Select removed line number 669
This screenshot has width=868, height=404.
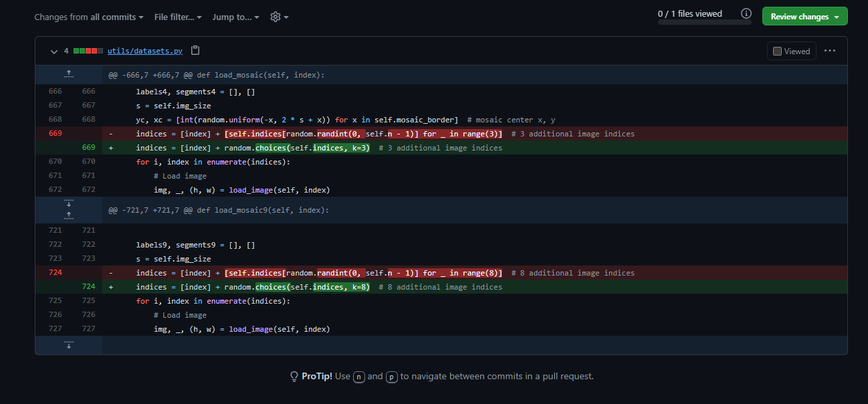tap(55, 134)
